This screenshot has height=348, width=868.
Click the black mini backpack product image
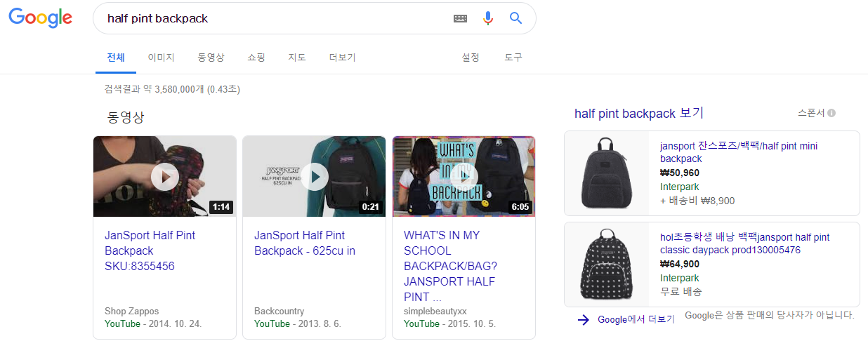click(608, 173)
